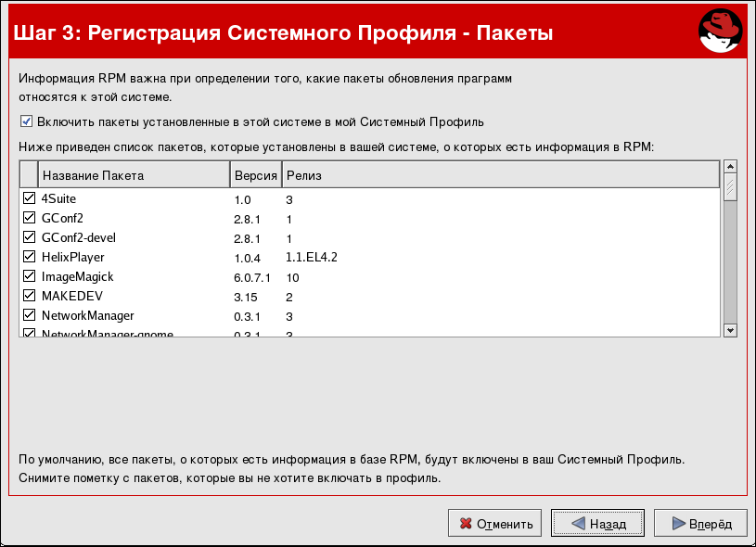Click the package list scrollbar thumb

coord(730,188)
